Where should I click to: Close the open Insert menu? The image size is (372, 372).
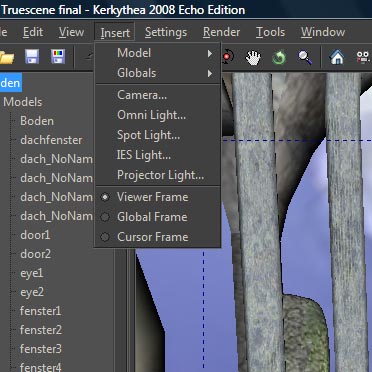[115, 32]
